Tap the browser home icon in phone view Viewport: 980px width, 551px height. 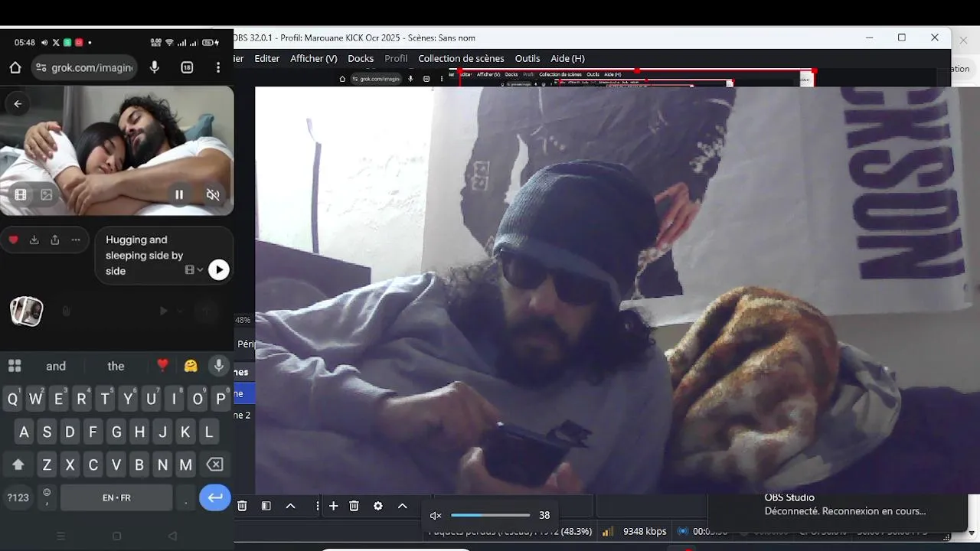coord(15,67)
